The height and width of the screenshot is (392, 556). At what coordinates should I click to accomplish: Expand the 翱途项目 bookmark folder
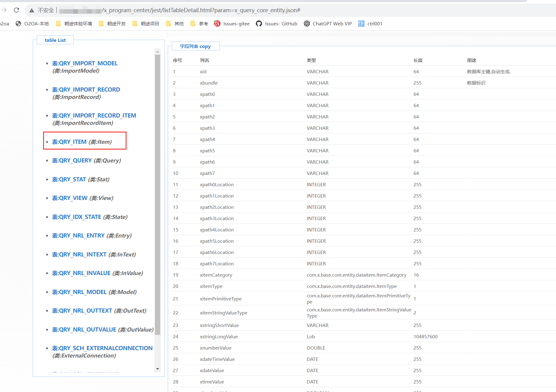[146, 24]
